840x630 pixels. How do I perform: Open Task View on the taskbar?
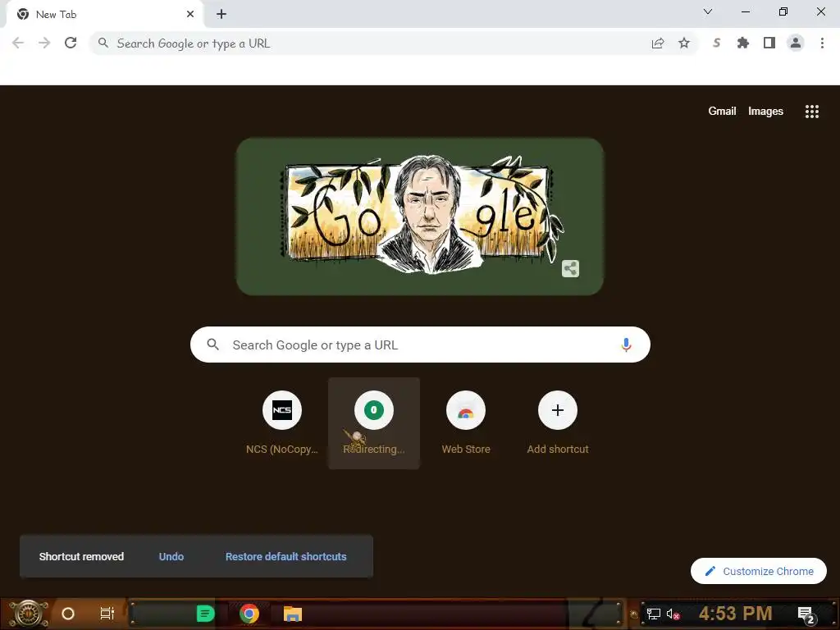[x=107, y=614]
